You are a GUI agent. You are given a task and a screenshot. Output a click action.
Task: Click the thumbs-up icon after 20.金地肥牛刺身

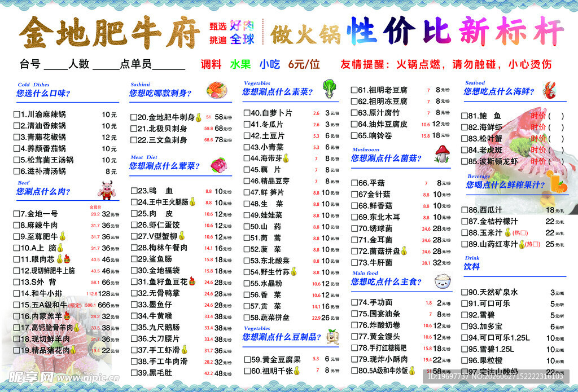tap(199, 117)
